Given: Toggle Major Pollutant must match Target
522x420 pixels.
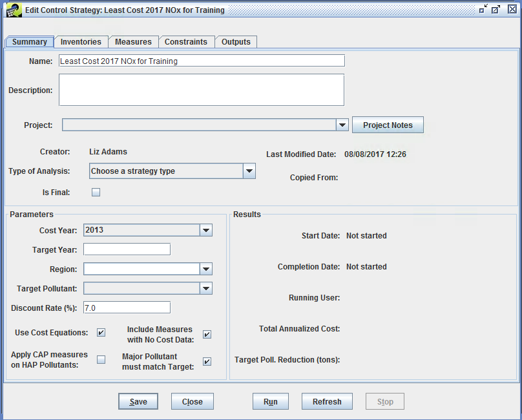Looking at the screenshot, I should 207,361.
